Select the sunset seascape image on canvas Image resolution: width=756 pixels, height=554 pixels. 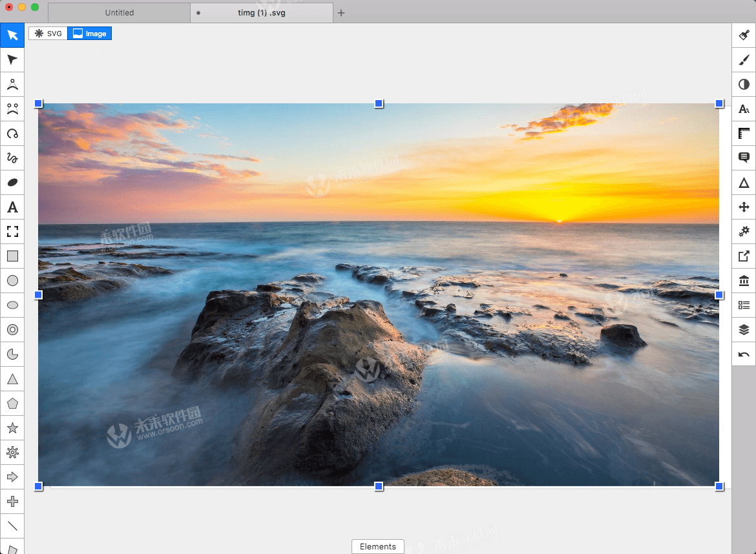[379, 295]
